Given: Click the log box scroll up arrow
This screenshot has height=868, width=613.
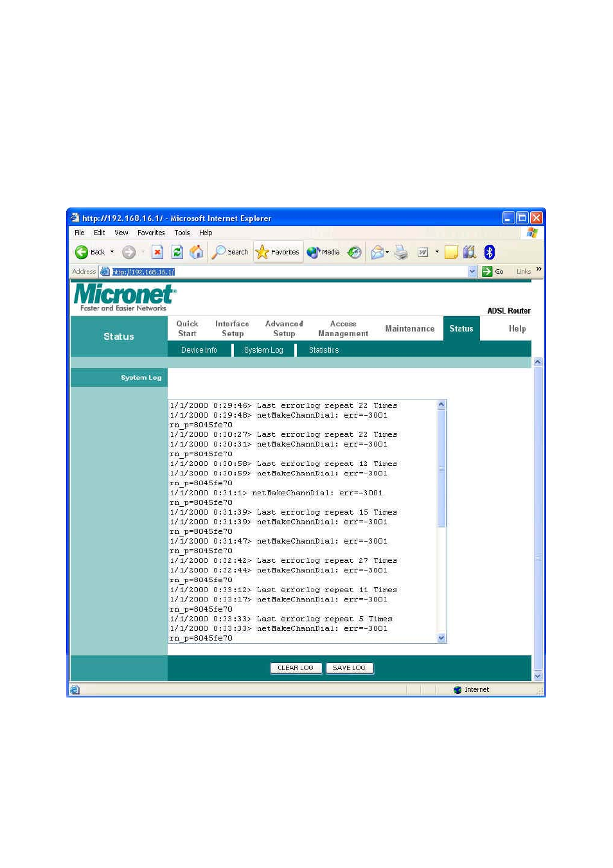Looking at the screenshot, I should (x=441, y=405).
